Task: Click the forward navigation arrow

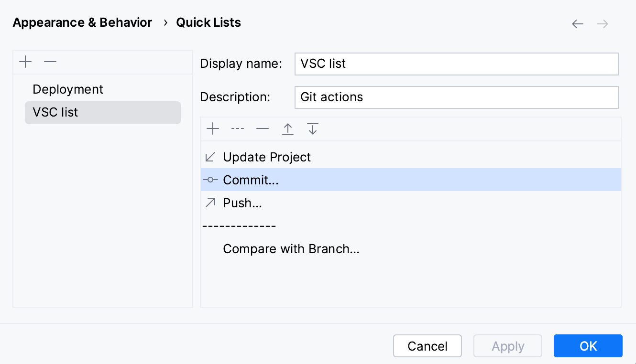Action: coord(603,23)
